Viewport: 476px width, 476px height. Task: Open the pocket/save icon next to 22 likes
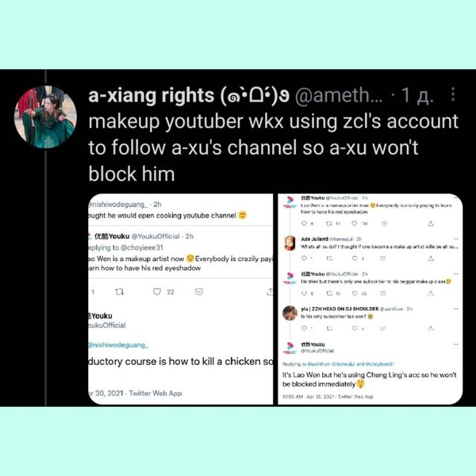[x=199, y=292]
